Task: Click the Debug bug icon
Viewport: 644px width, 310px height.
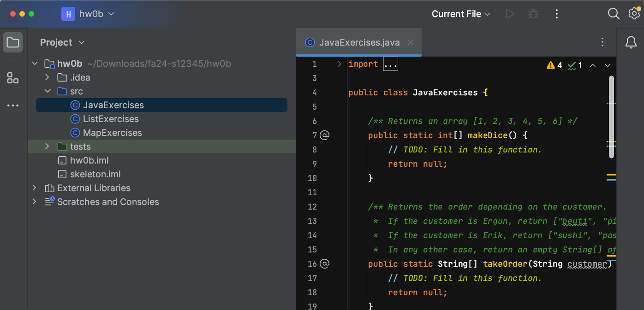Action: pyautogui.click(x=533, y=13)
